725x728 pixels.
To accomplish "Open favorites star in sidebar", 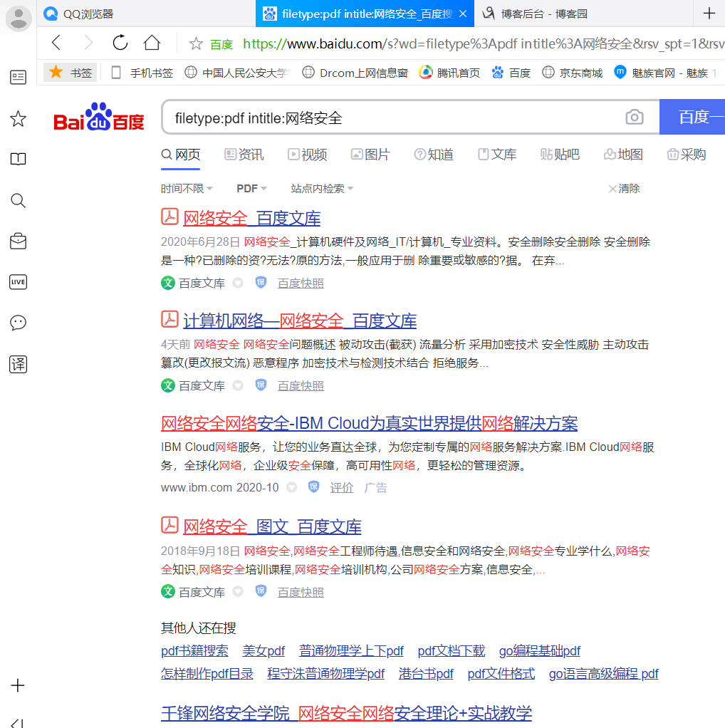I will [18, 119].
